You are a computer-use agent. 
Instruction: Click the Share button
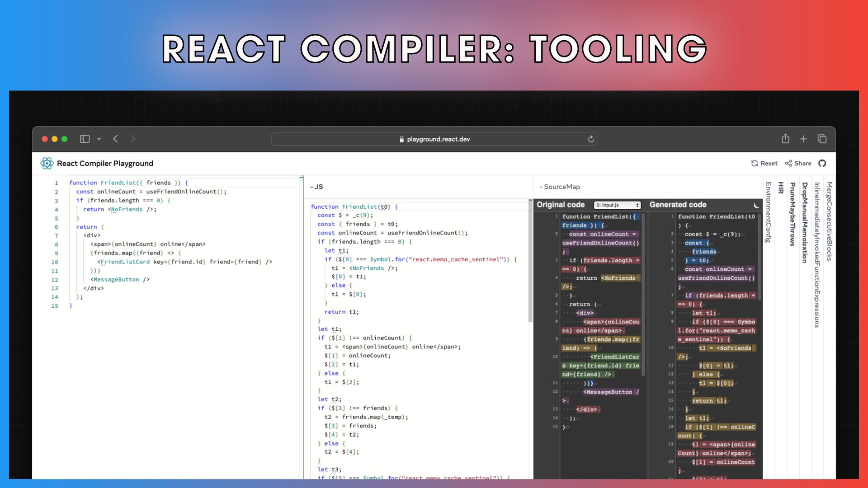[x=798, y=164]
